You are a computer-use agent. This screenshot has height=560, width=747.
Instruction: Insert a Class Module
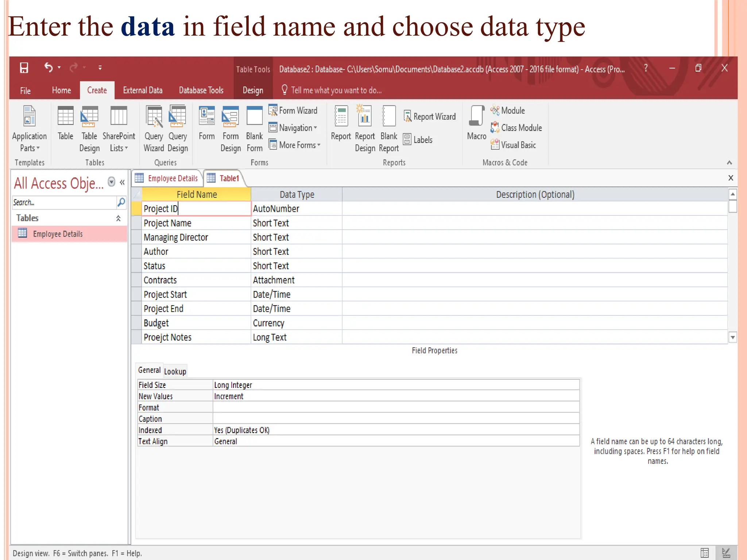pos(516,128)
